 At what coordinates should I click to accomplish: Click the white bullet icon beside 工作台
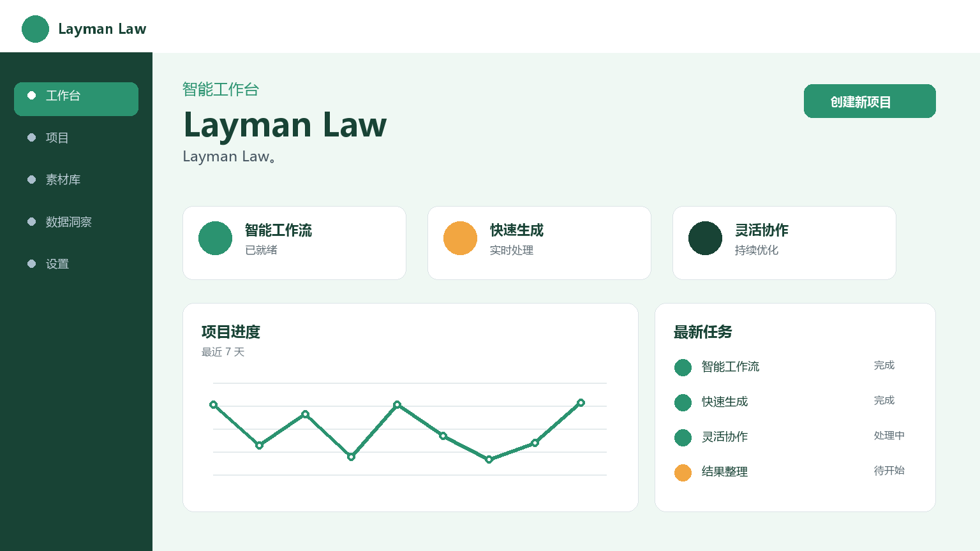tap(31, 95)
